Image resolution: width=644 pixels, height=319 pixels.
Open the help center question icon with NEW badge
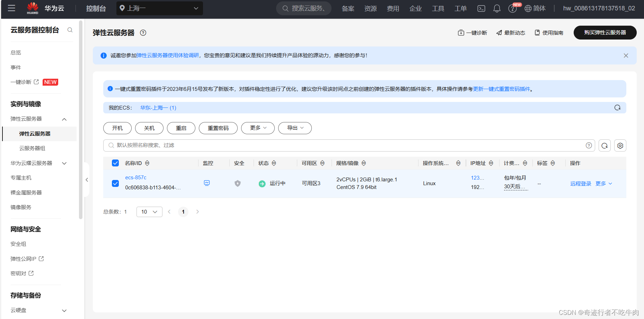coord(512,8)
